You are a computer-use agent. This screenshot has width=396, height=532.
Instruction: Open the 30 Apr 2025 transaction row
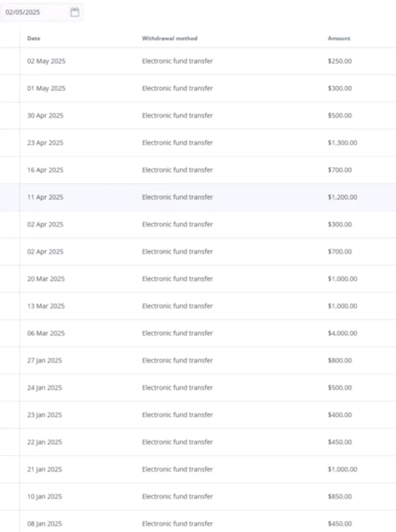177,116
